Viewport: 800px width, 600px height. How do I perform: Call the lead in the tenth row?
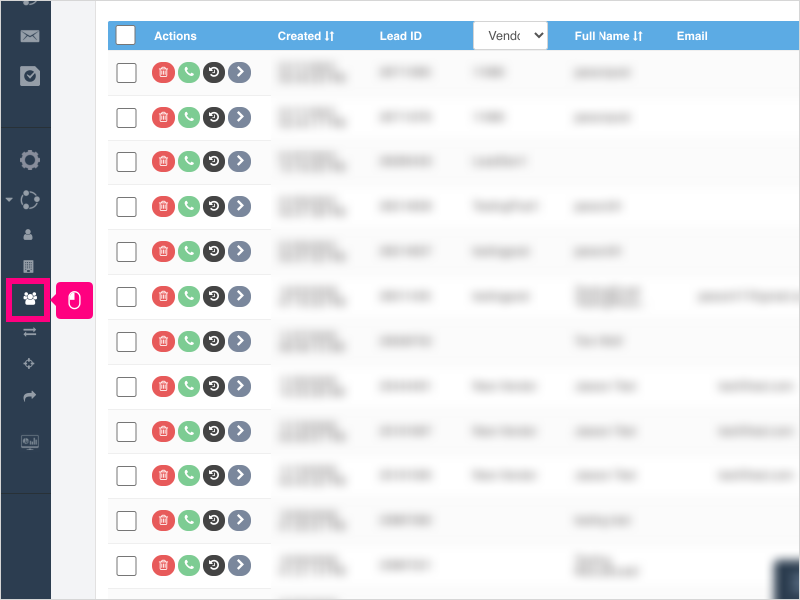pyautogui.click(x=189, y=476)
